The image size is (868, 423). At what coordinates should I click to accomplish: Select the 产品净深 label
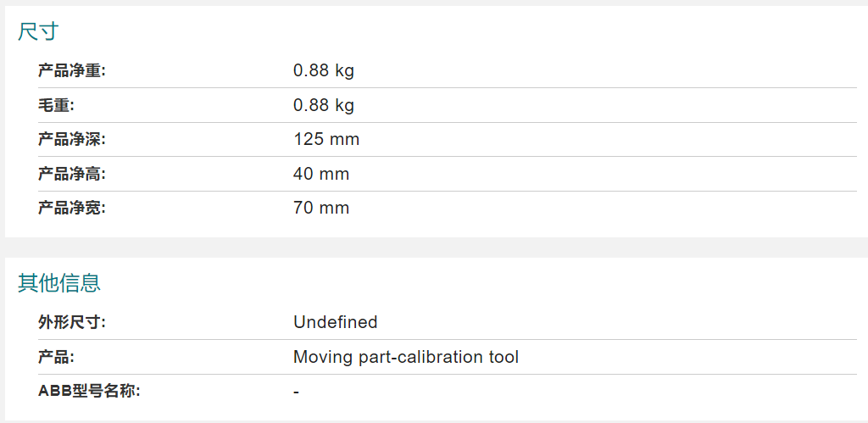(71, 140)
